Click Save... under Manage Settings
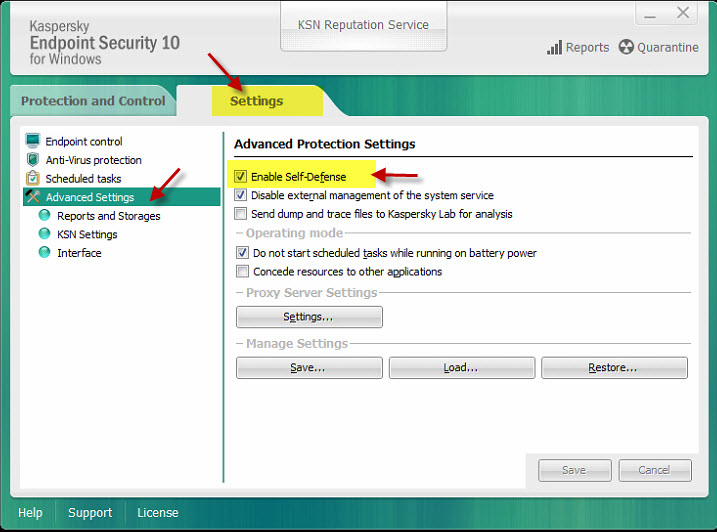 [309, 368]
